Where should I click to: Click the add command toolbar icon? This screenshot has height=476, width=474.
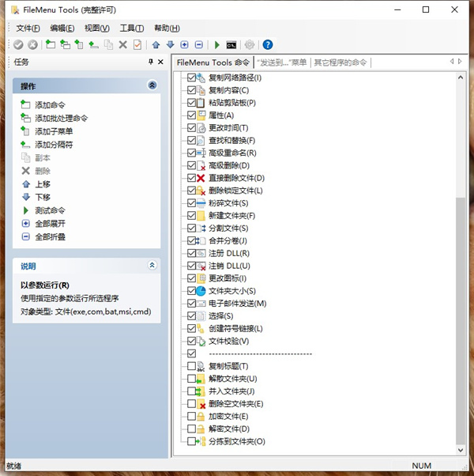[x=51, y=44]
